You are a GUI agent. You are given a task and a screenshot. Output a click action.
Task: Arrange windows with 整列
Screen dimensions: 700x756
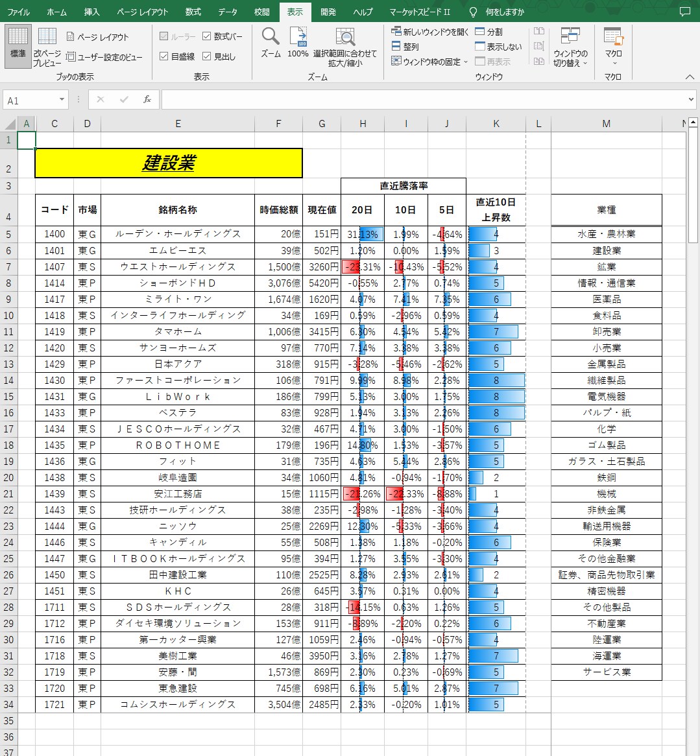405,47
